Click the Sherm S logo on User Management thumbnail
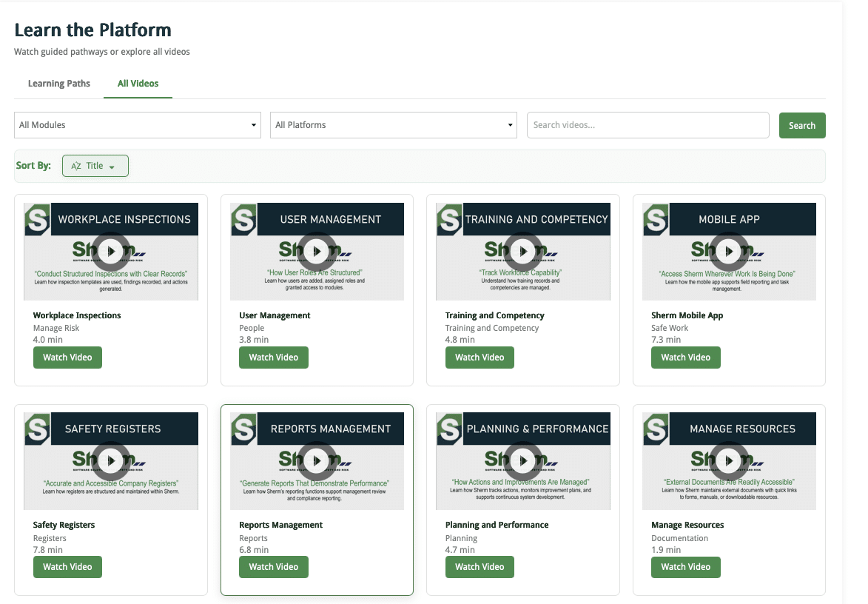 243,219
